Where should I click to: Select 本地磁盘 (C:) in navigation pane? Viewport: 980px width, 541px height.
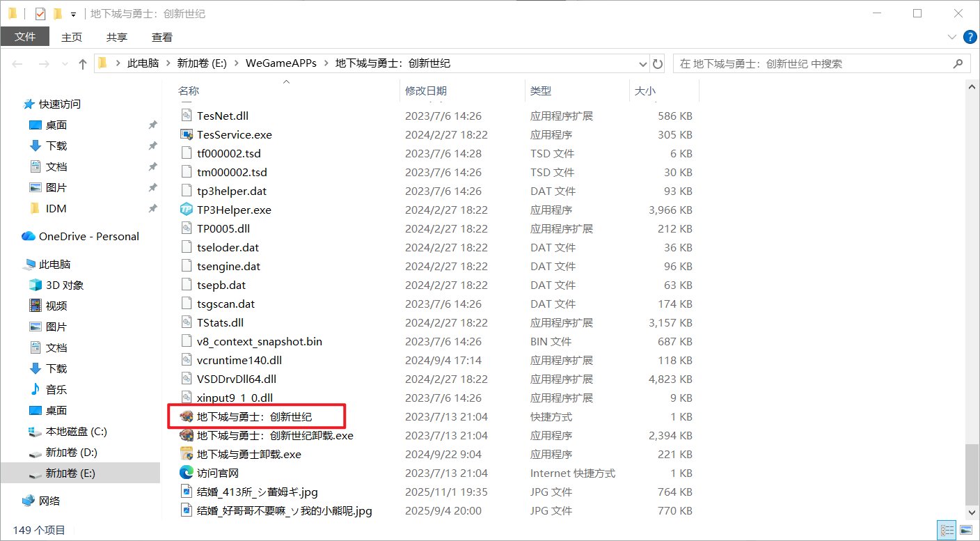76,431
